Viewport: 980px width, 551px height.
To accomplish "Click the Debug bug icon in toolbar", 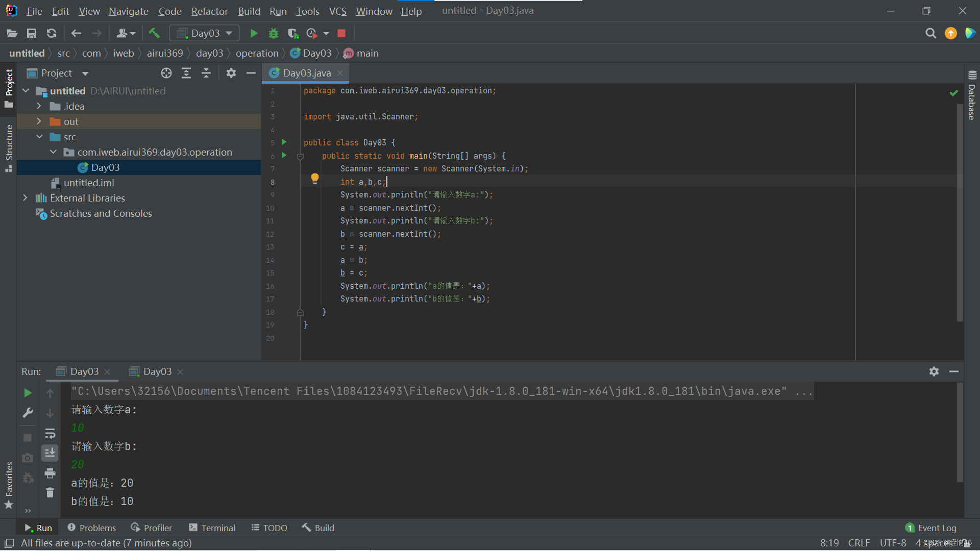I will pyautogui.click(x=274, y=34).
